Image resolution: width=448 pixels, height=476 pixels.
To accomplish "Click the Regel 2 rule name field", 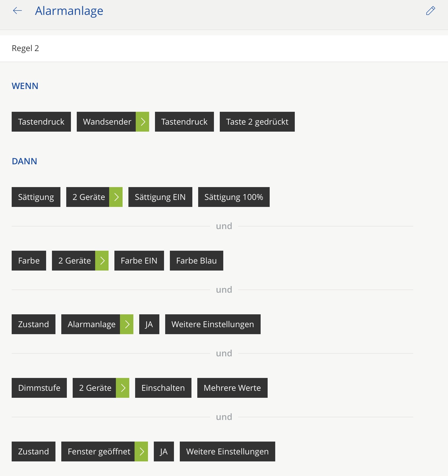I will click(224, 48).
